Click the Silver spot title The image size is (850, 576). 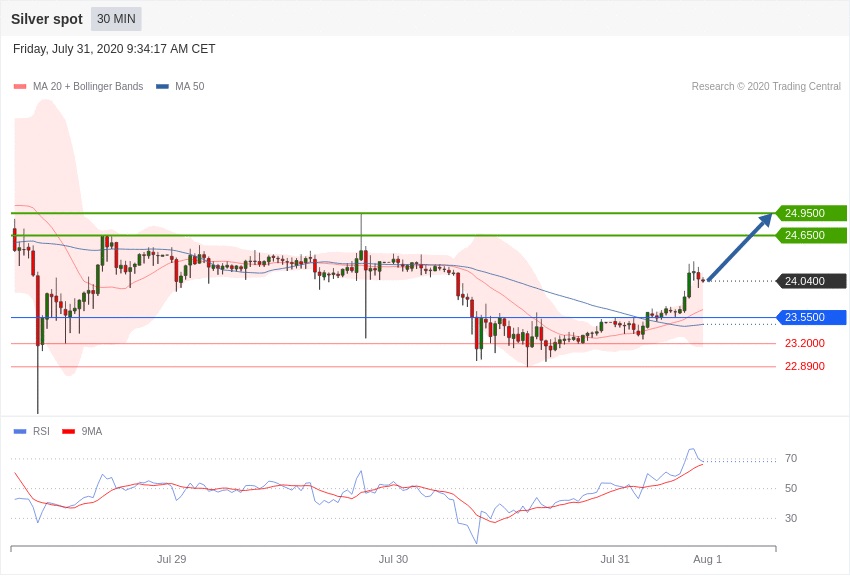[47, 19]
